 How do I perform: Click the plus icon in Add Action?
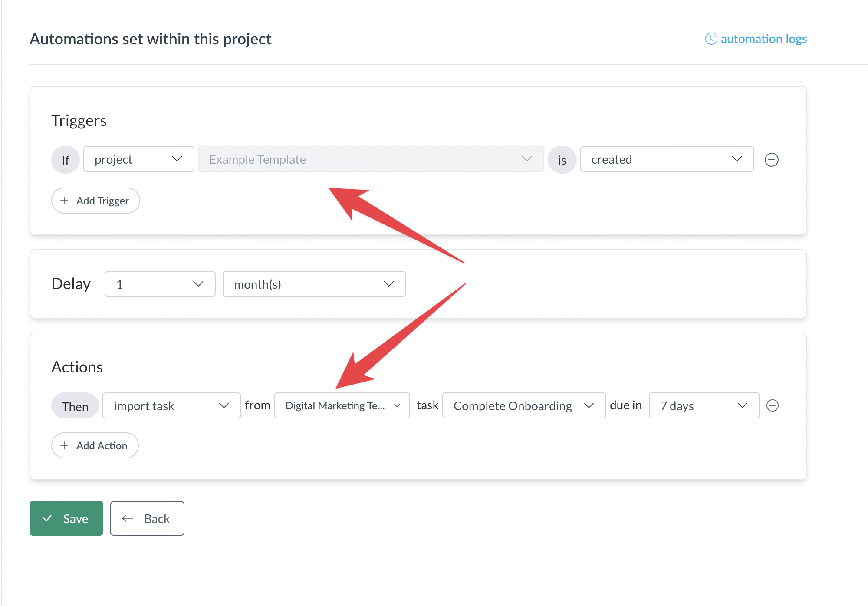64,445
